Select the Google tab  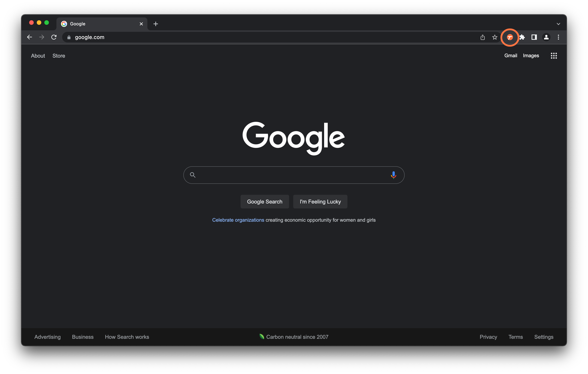[102, 24]
